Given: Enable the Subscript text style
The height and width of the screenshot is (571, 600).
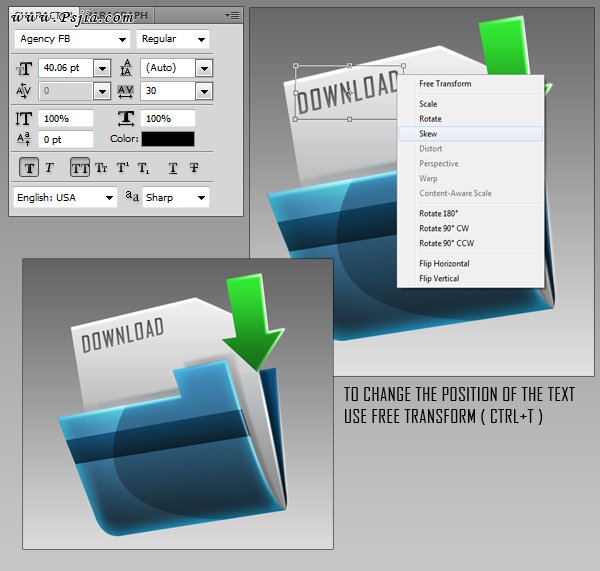Looking at the screenshot, I should click(x=144, y=168).
